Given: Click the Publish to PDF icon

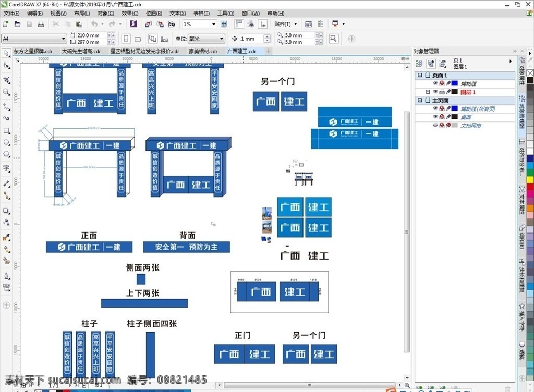Looking at the screenshot, I should (x=172, y=24).
